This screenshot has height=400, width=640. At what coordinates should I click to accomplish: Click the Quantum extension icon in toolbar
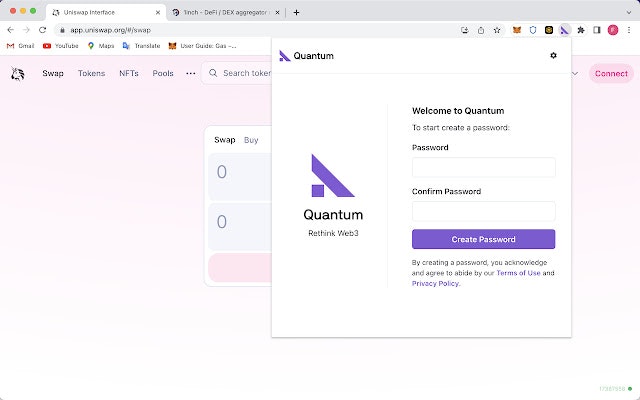[564, 30]
